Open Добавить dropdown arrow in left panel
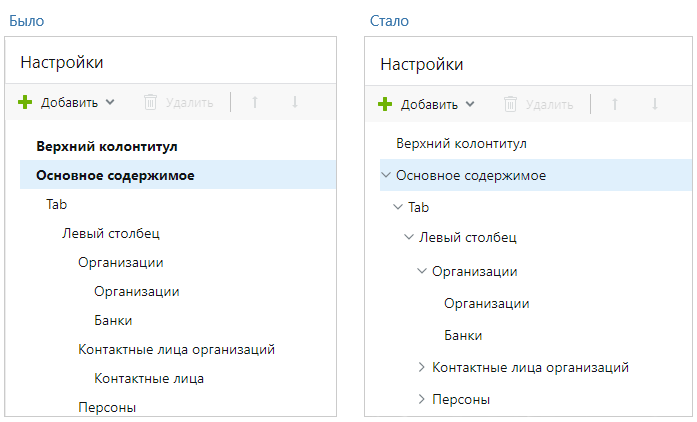 pos(110,102)
